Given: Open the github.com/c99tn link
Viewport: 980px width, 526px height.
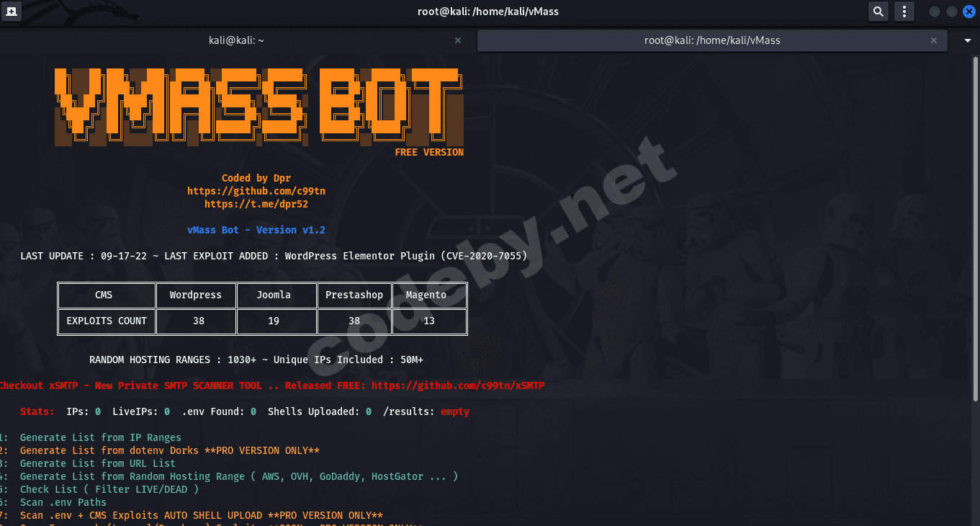Looking at the screenshot, I should coord(256,191).
